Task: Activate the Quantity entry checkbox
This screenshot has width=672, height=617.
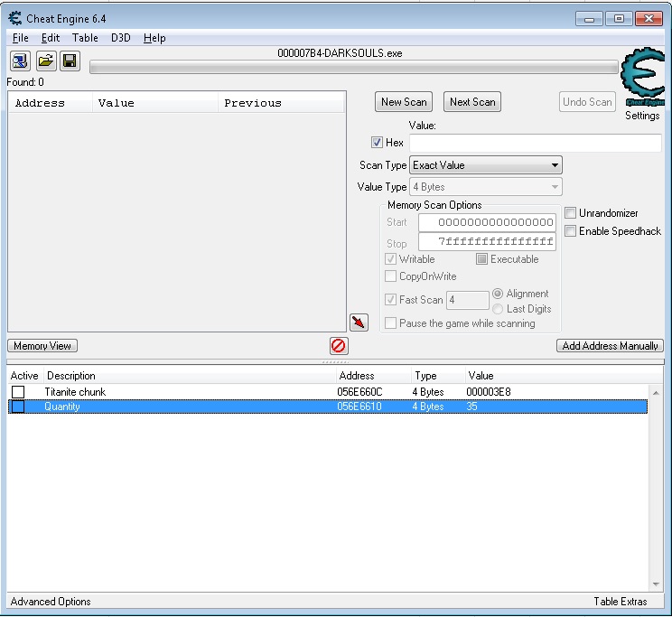Action: pyautogui.click(x=18, y=407)
